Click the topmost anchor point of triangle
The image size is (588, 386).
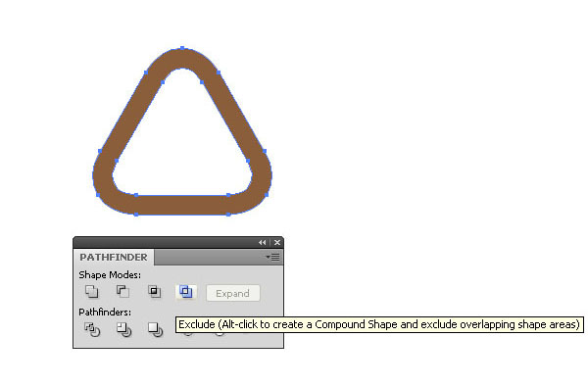[x=182, y=48]
